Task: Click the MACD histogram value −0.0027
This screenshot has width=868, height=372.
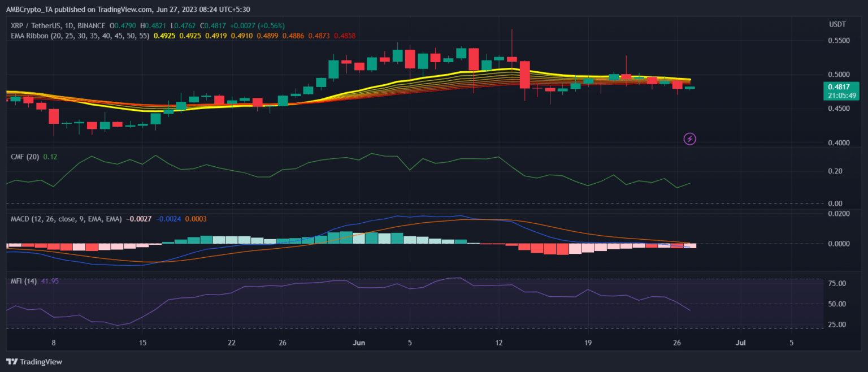Action: click(x=138, y=218)
